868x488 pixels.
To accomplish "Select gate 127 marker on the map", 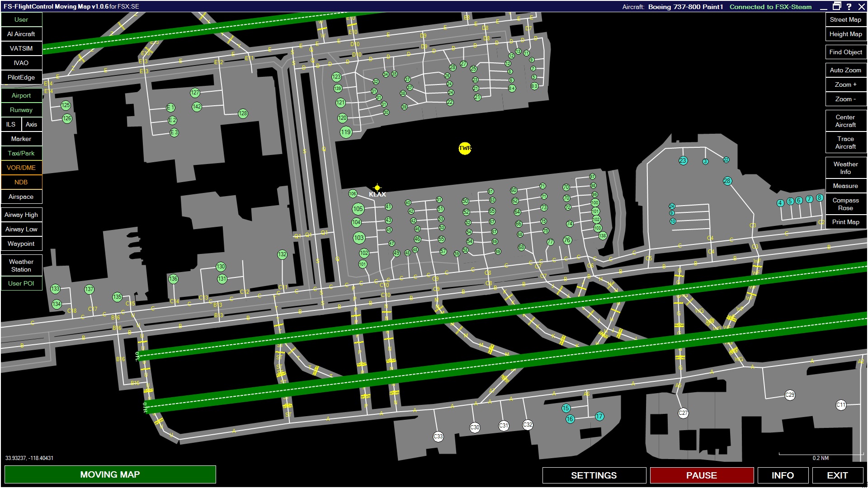I will [x=195, y=92].
